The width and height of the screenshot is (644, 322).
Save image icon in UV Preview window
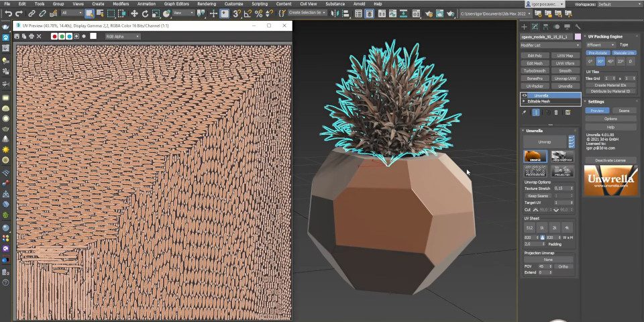(x=17, y=36)
